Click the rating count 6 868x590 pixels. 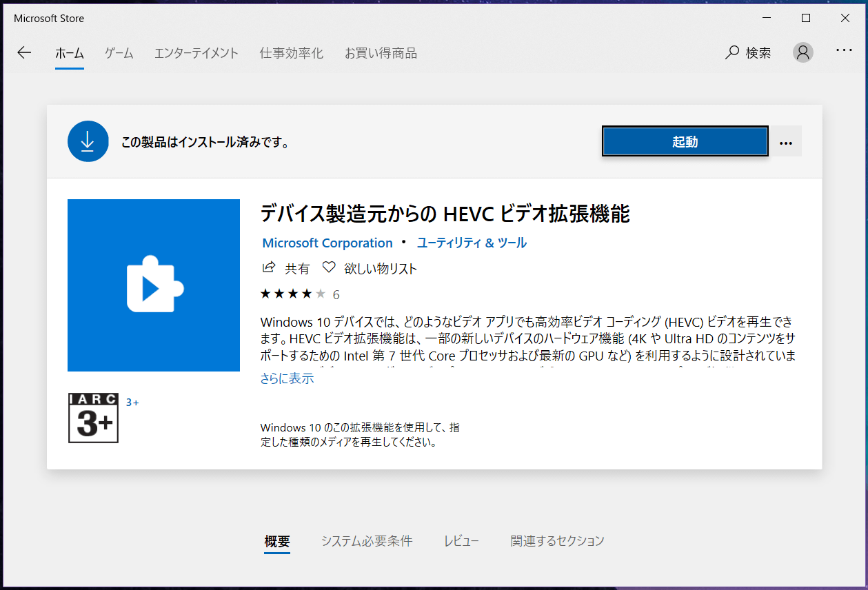pyautogui.click(x=336, y=294)
